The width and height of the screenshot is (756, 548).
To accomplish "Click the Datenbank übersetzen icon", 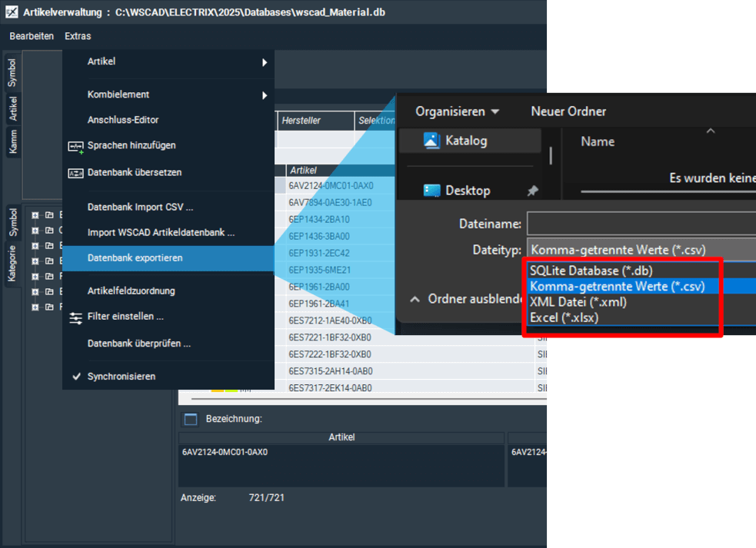I will point(75,173).
